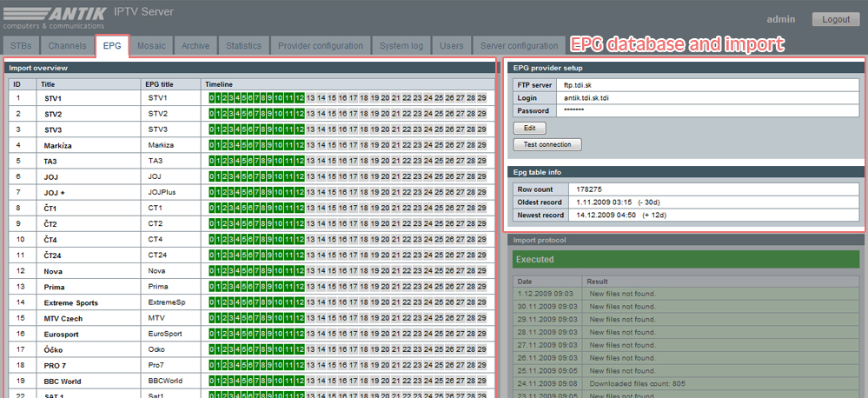The image size is (868, 398).
Task: Open the Statistics tab
Action: [x=243, y=46]
